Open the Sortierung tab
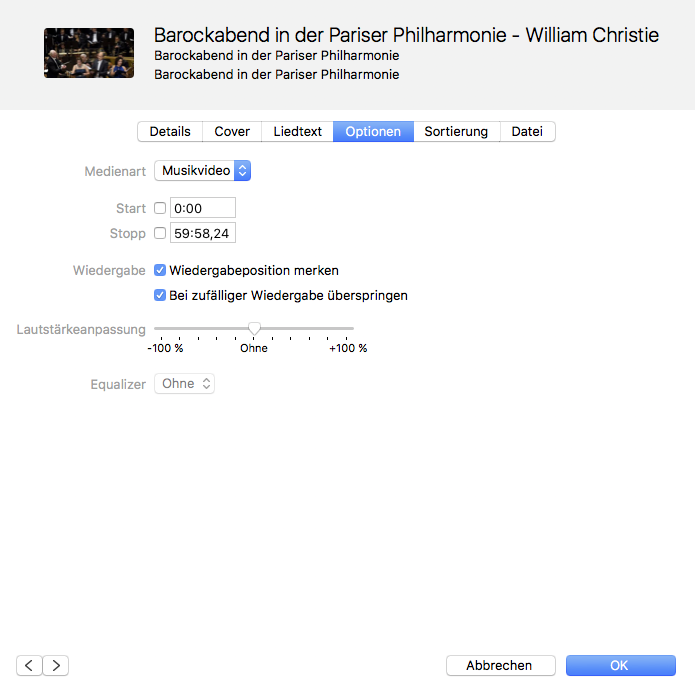695x692 pixels. pyautogui.click(x=456, y=131)
